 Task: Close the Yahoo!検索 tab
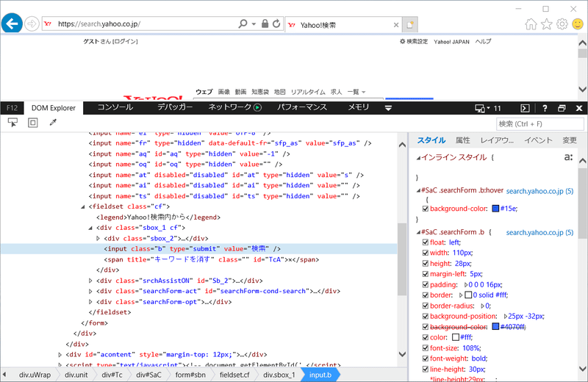point(396,25)
